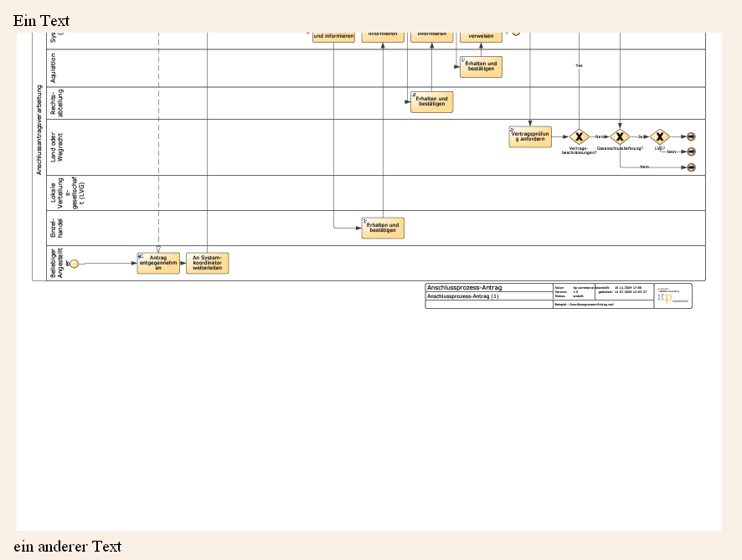The height and width of the screenshot is (560, 742).
Task: Select the 'Antrag entgegennehmen' task box
Action: (158, 263)
